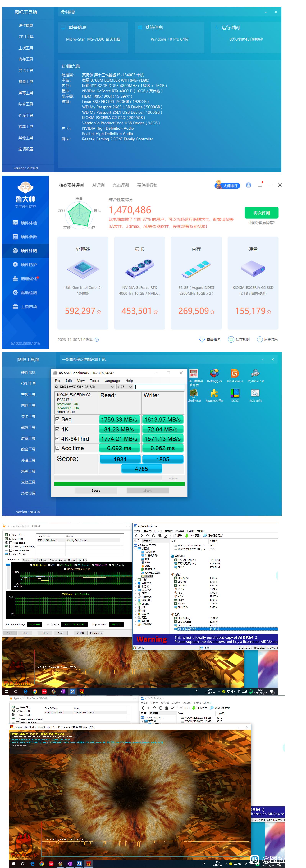Toggle the Seq test checkbox in AS SSD
The width and height of the screenshot is (306, 868).
(x=57, y=419)
